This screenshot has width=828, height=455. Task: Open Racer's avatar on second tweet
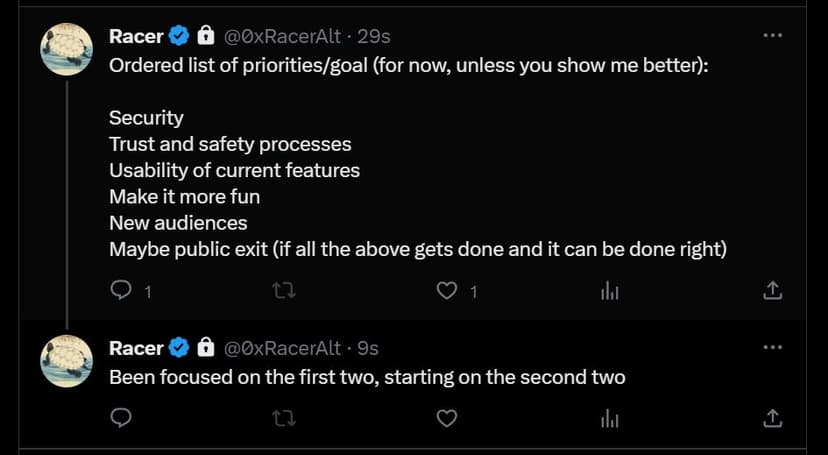coord(67,361)
